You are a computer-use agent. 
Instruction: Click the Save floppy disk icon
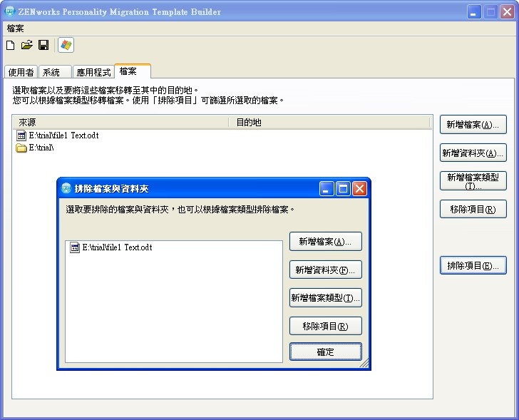click(43, 45)
